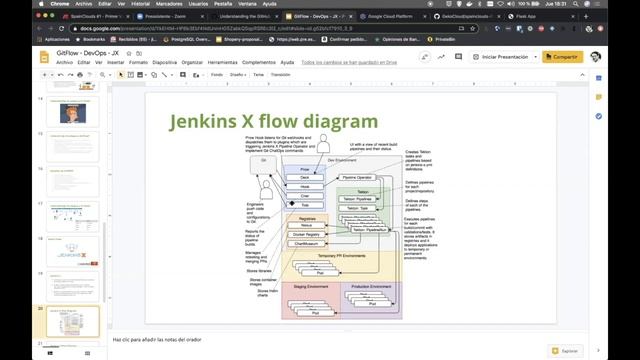Open the Calendar side panel icon

click(599, 78)
